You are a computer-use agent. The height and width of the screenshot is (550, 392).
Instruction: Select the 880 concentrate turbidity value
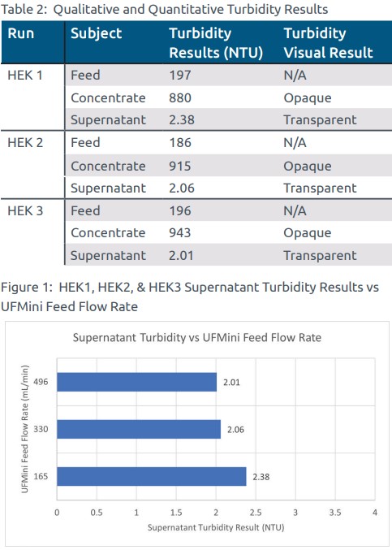coord(180,97)
